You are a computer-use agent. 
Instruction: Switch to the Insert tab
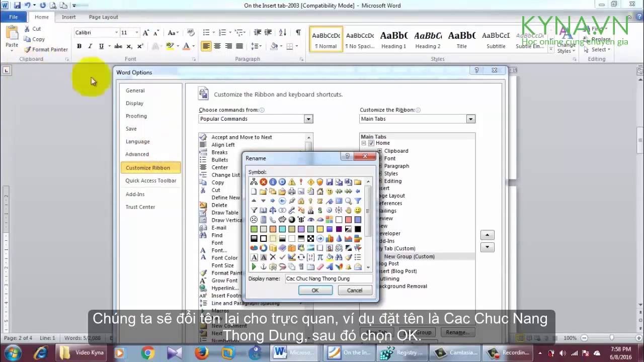(x=69, y=17)
